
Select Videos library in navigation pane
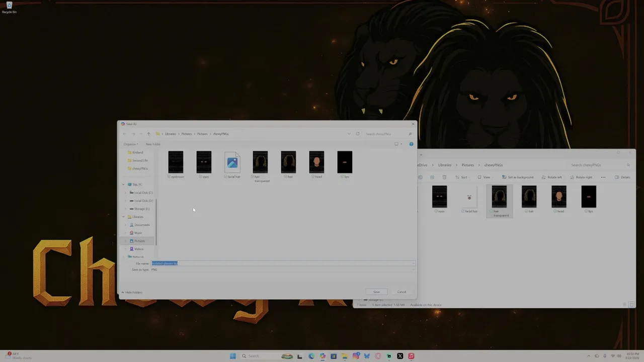[136, 249]
